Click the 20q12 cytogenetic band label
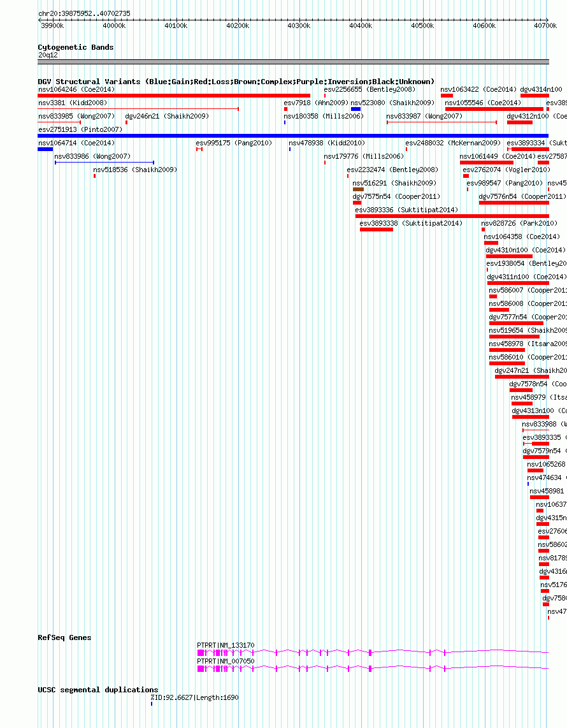Viewport: 567px width, 728px height. coord(48,55)
